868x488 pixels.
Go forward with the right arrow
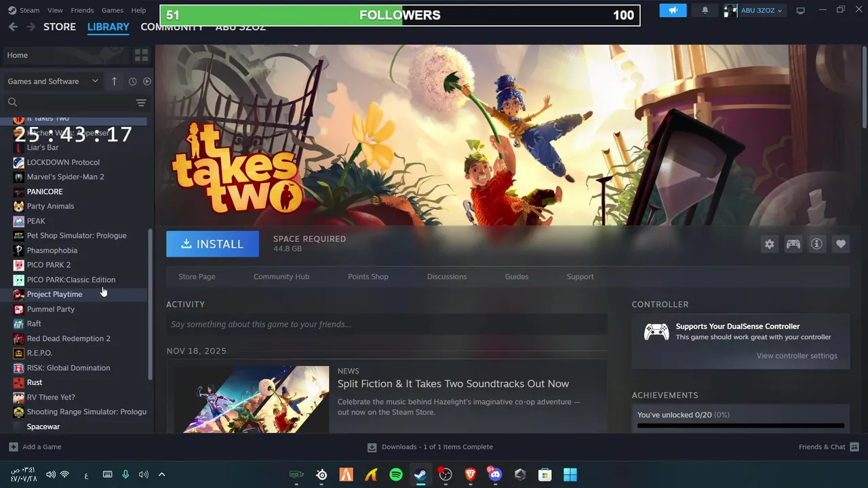[31, 26]
